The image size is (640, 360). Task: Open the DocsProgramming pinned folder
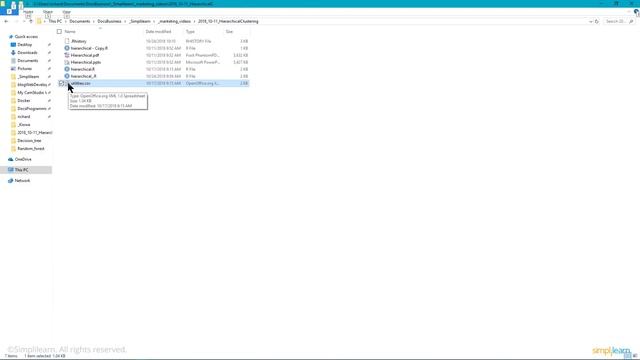tap(32, 109)
